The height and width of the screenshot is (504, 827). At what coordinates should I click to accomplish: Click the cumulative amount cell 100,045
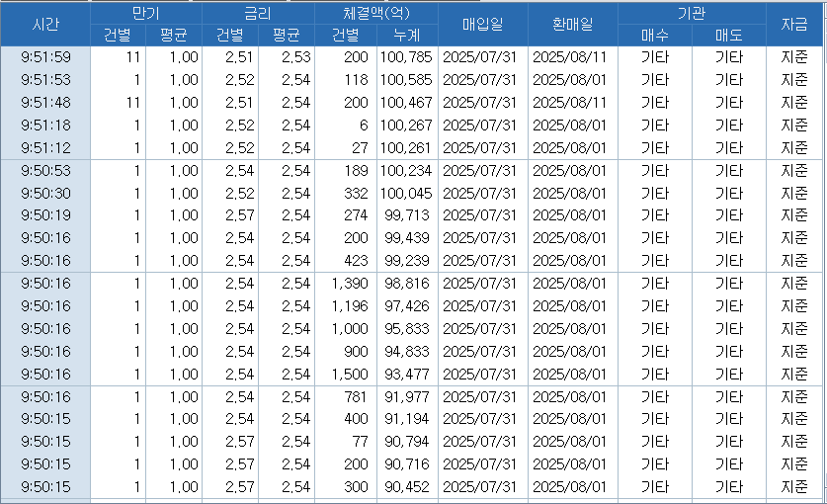coord(406,193)
